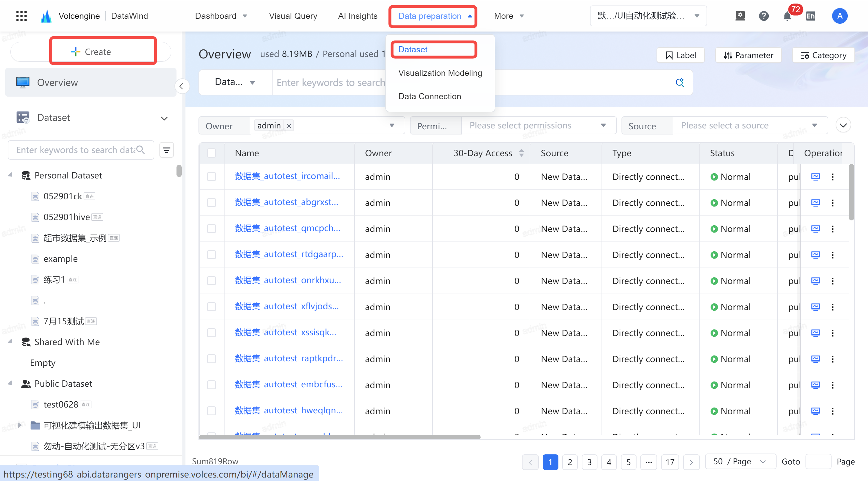This screenshot has width=868, height=481.
Task: Open more actions for 数据集_autotest_raptkpdr row
Action: (833, 359)
